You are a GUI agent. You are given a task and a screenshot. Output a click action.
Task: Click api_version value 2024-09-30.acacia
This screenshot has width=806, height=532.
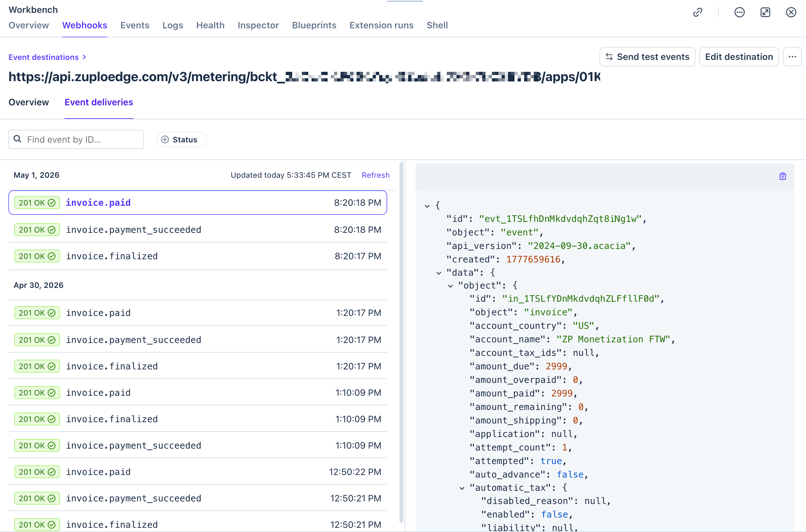[579, 246]
